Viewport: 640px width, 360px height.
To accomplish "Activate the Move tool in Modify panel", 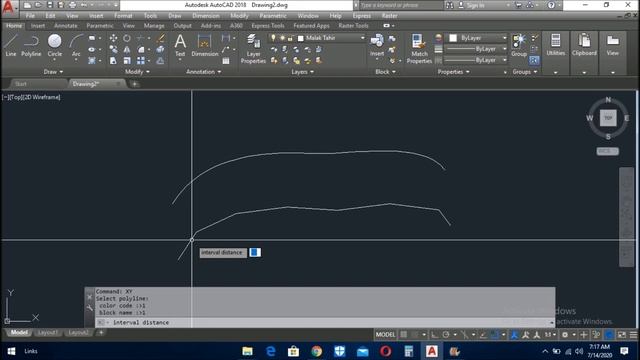I will click(x=113, y=38).
